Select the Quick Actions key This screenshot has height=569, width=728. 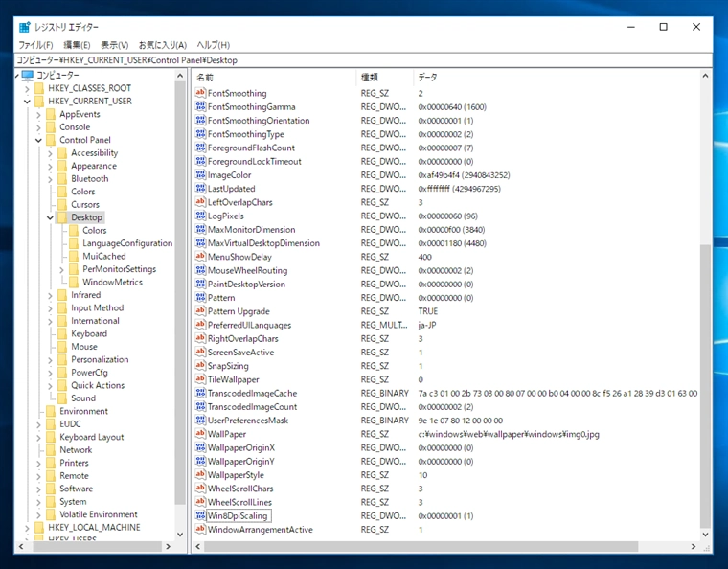point(98,385)
